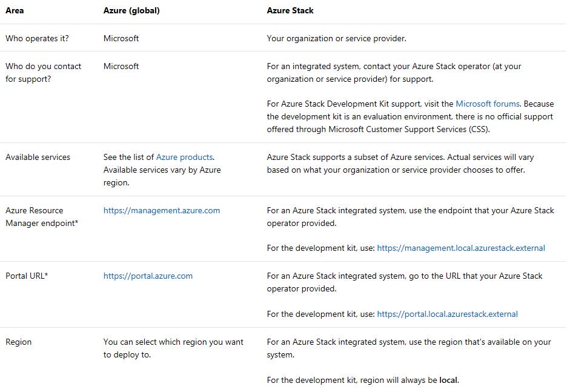Select the 'Region' row label

[19, 342]
